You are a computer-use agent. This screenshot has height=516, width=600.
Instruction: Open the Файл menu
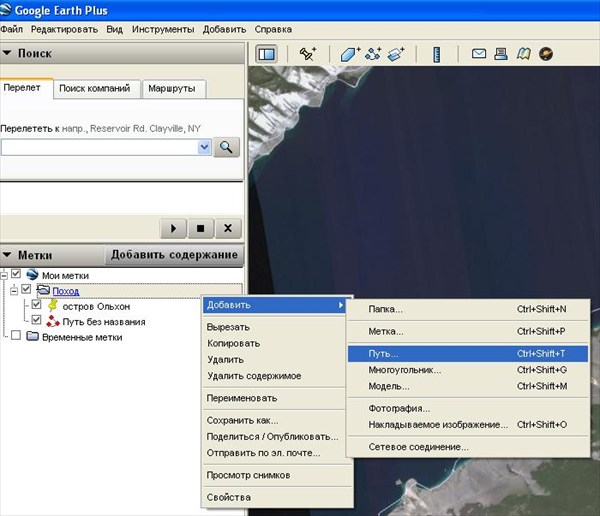[x=11, y=29]
